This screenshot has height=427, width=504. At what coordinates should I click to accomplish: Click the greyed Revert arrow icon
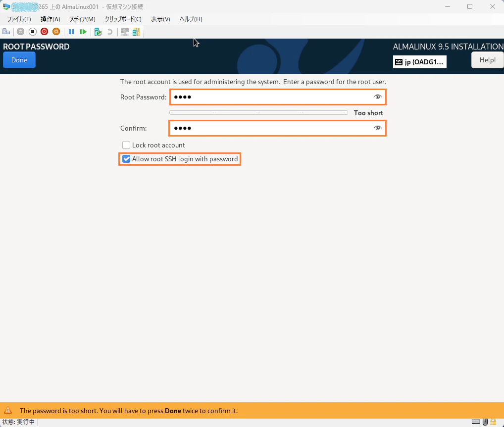click(x=110, y=32)
